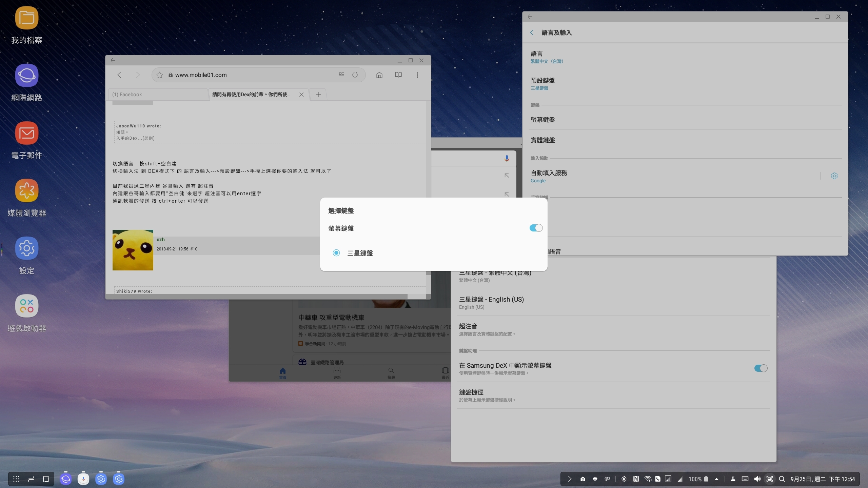Open browser three-dot menu
Viewport: 868px width, 488px height.
tap(417, 75)
